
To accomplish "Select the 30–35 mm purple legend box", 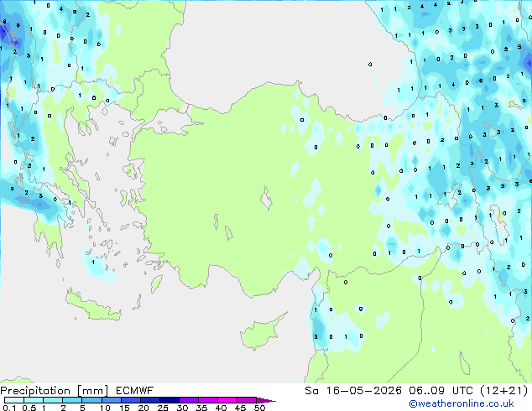I will pos(188,400).
